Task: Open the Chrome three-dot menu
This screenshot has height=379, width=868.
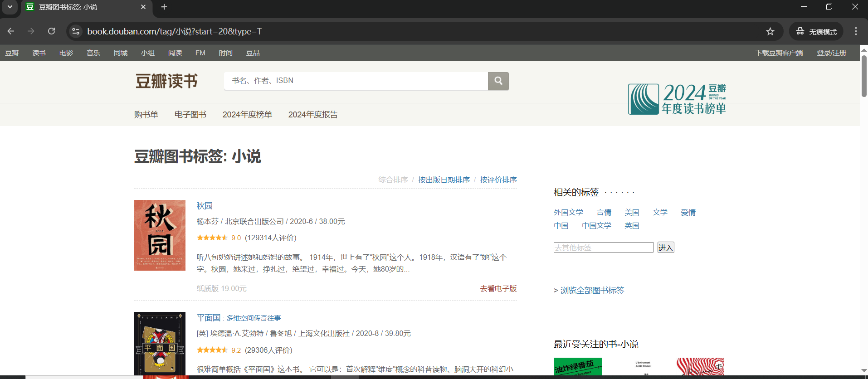Action: [x=856, y=31]
